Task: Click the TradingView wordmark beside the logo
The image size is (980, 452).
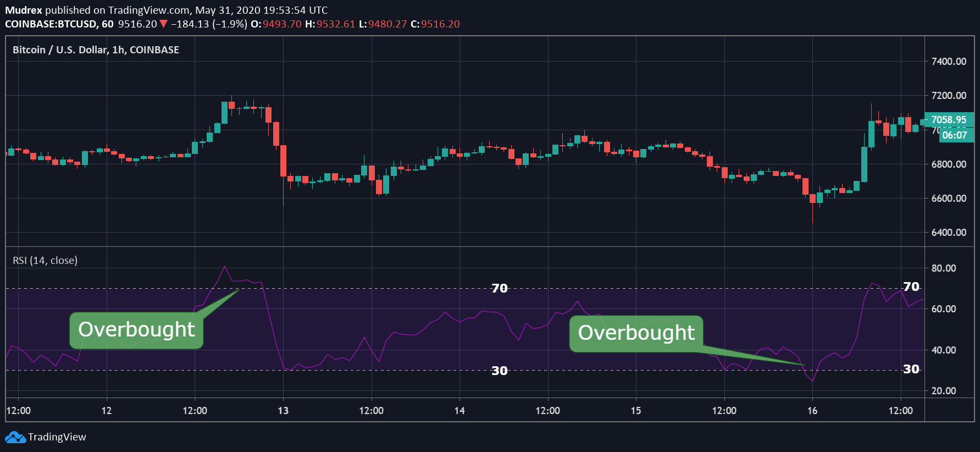Action: [57, 437]
